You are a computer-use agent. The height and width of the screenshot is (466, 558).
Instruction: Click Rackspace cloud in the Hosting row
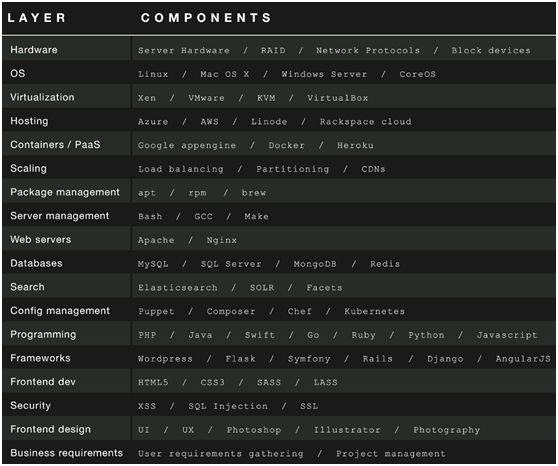tap(365, 122)
